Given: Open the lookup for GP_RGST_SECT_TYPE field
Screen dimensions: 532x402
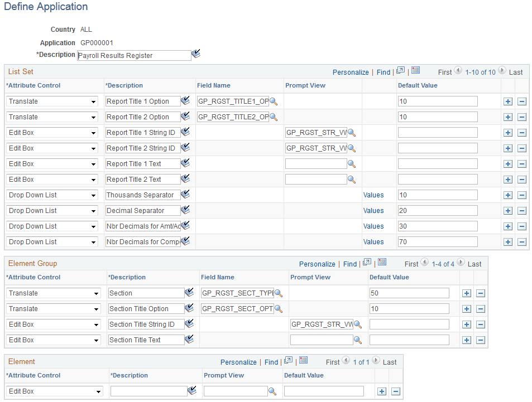Looking at the screenshot, I should 278,293.
